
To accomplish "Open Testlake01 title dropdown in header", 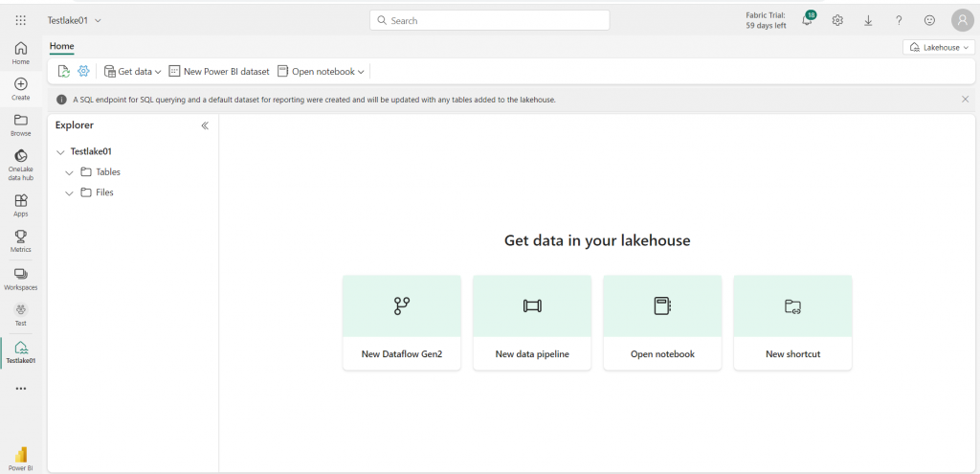I will [x=75, y=21].
